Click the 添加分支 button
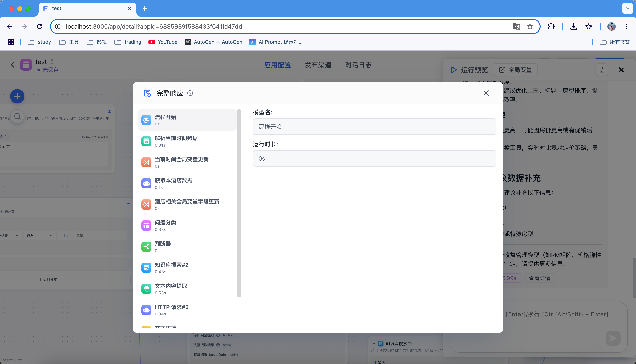Image resolution: width=636 pixels, height=364 pixels. (x=48, y=280)
